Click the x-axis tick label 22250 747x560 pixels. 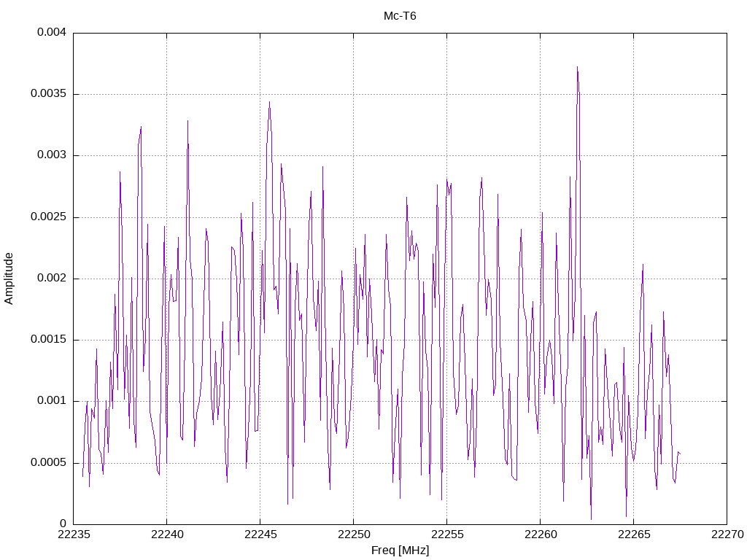coord(354,534)
